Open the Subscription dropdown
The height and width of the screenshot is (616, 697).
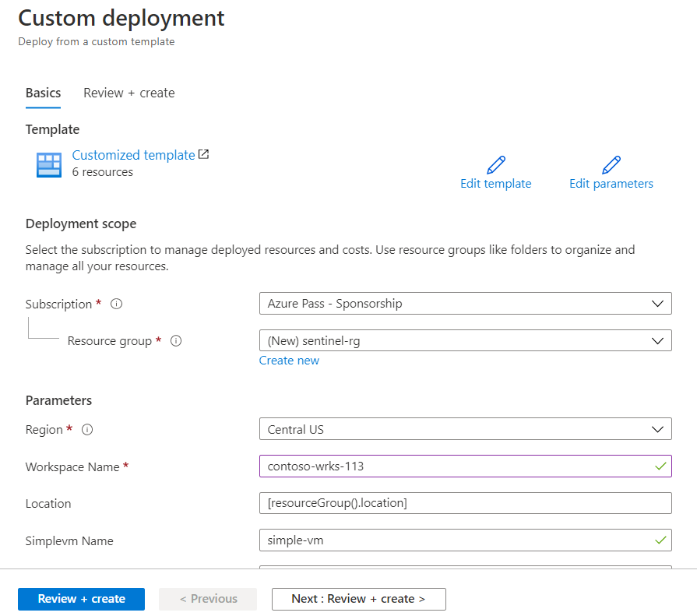pos(465,304)
